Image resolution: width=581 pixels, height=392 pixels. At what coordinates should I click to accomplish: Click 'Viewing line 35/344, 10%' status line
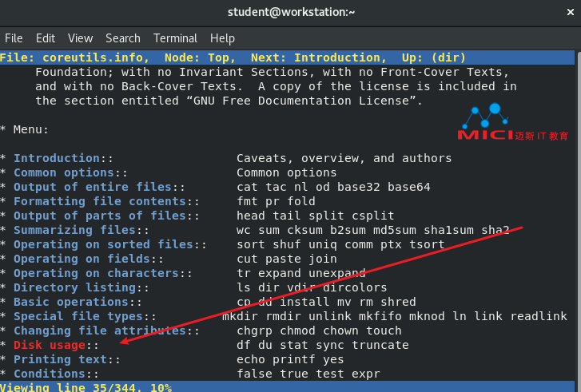[x=86, y=387]
